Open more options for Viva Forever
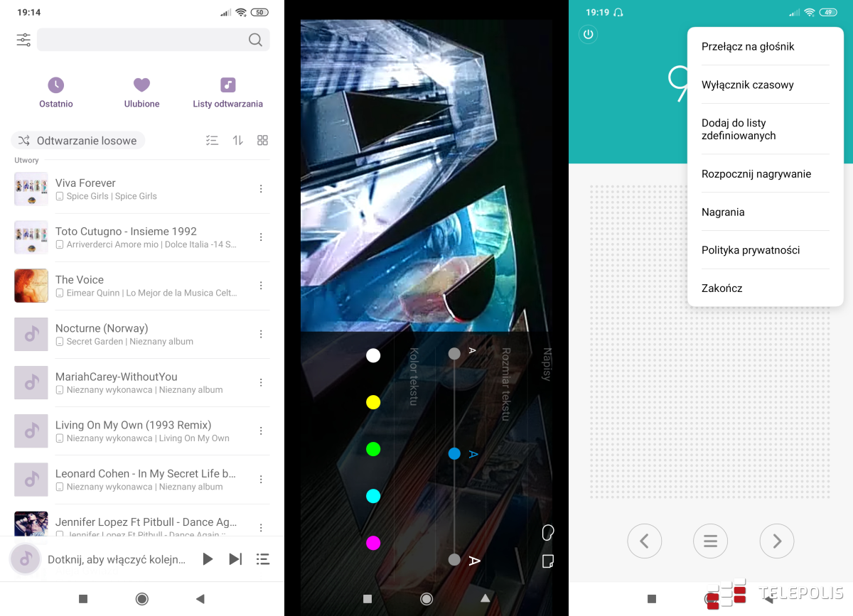Viewport: 853px width, 616px height. [261, 189]
